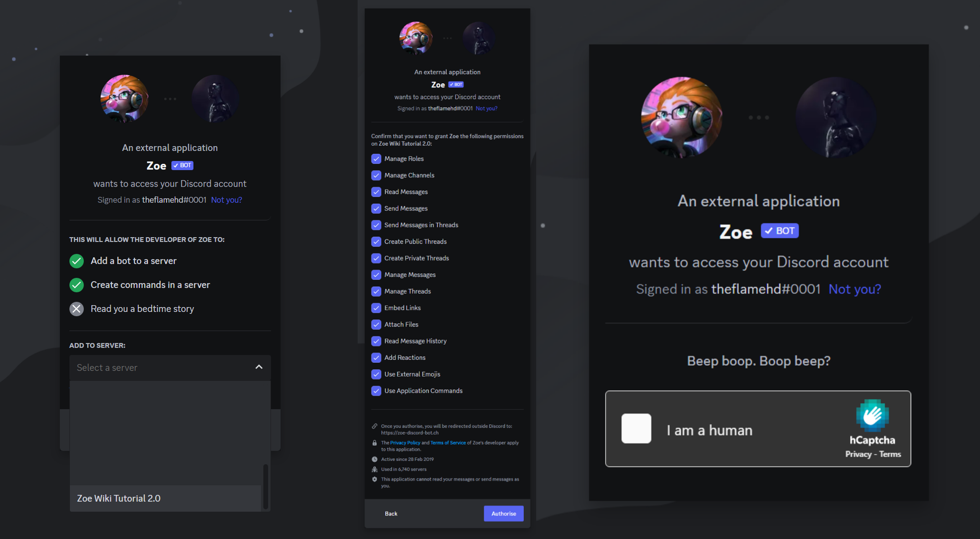Screen dimensions: 980x539
Task: Expand the Select a server dropdown
Action: coord(169,367)
